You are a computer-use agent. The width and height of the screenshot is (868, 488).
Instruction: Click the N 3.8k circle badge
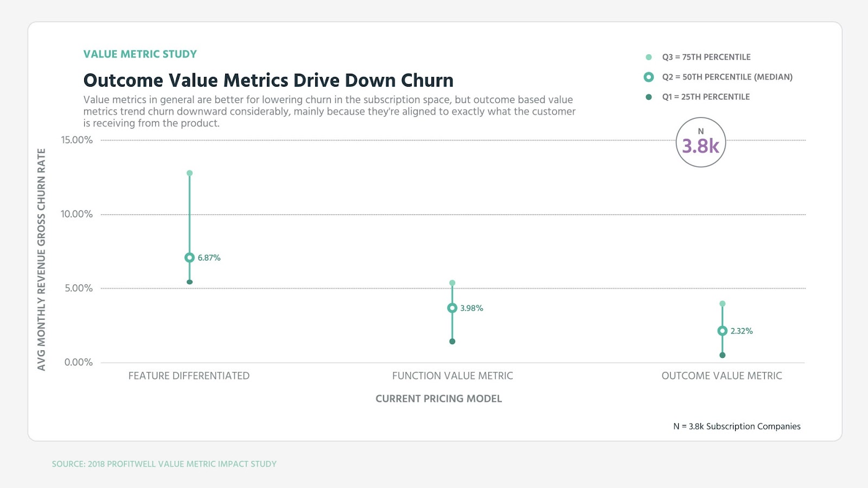click(x=701, y=143)
